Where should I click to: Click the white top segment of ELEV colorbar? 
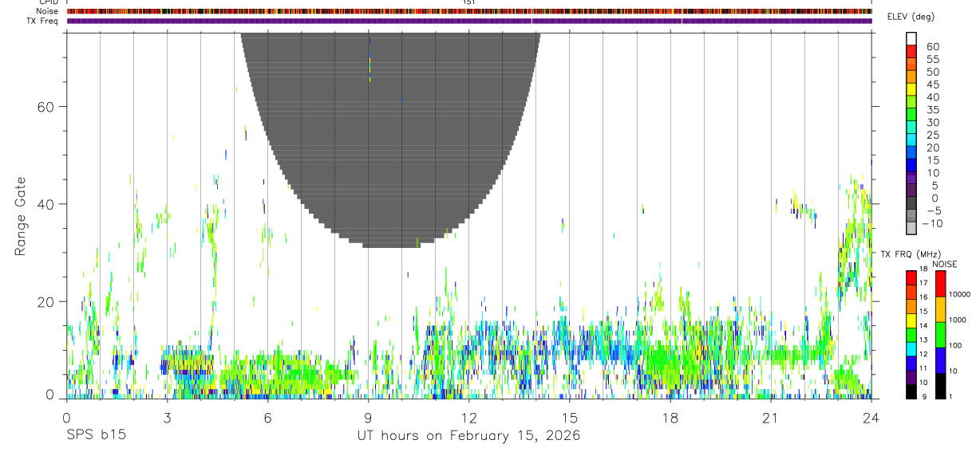911,38
